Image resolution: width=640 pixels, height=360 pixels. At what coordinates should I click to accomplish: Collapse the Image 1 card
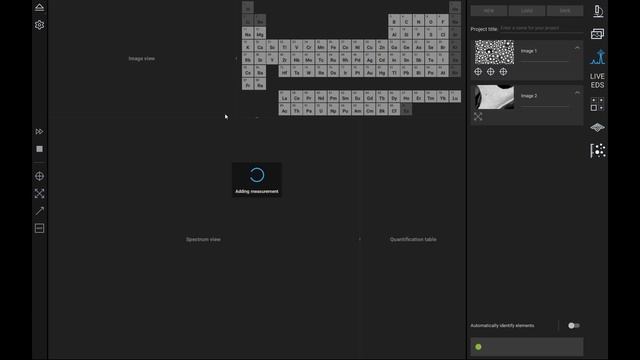click(577, 48)
